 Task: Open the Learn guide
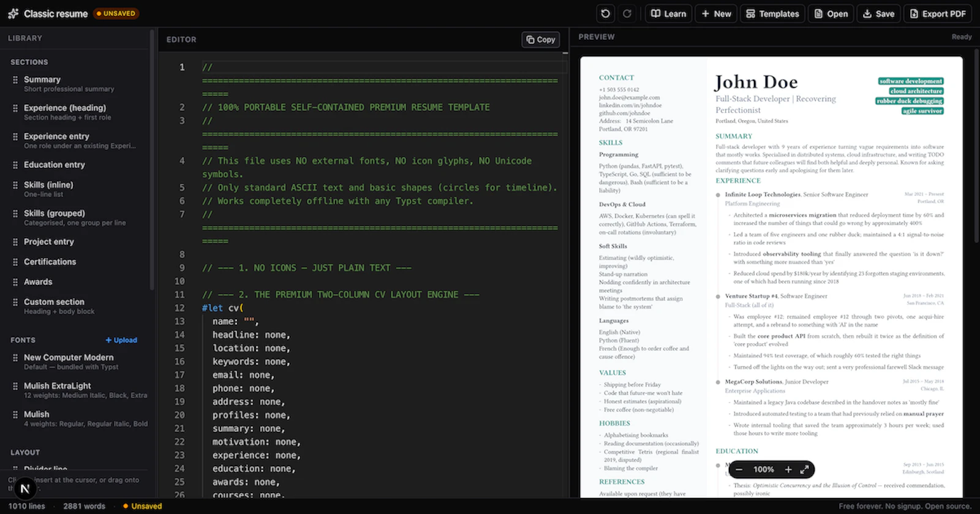point(668,13)
